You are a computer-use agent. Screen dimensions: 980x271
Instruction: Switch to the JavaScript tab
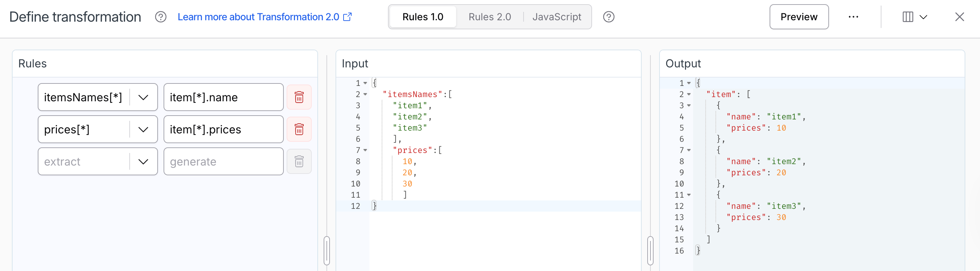(556, 17)
